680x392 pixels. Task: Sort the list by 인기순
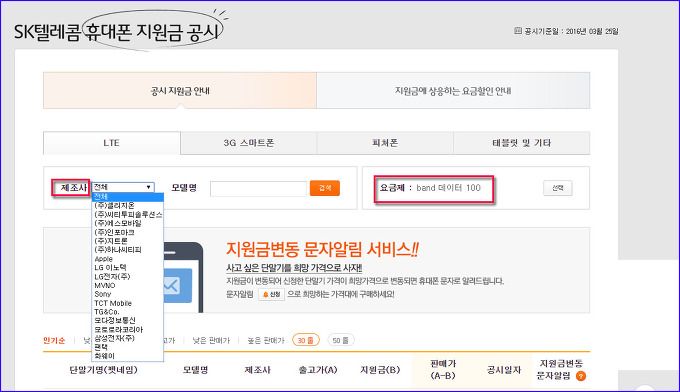(54, 340)
